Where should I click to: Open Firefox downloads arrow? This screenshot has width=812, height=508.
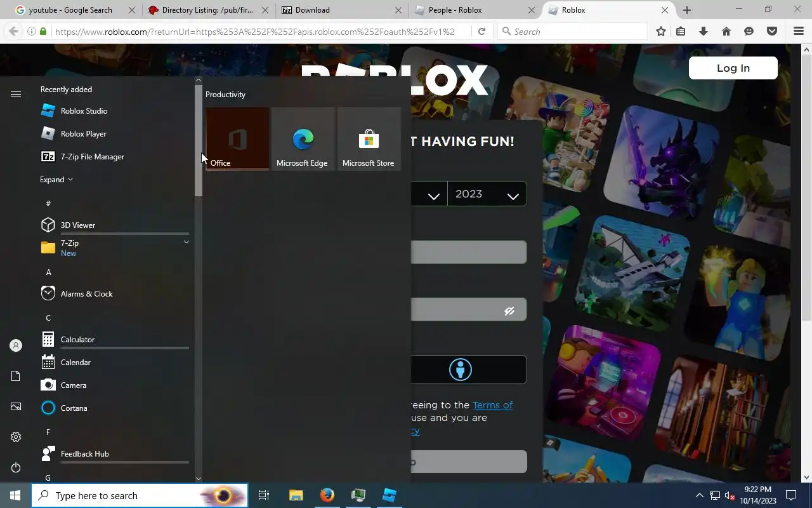[704, 31]
